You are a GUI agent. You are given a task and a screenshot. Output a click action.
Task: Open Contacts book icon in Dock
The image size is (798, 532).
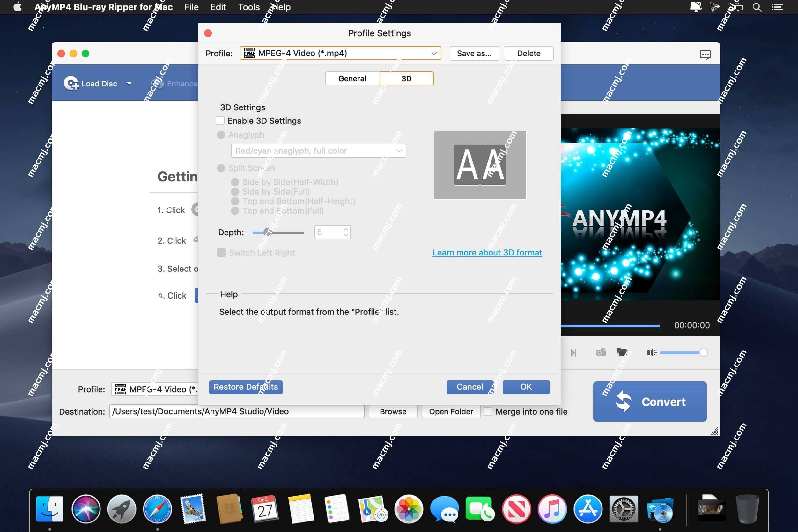point(229,509)
